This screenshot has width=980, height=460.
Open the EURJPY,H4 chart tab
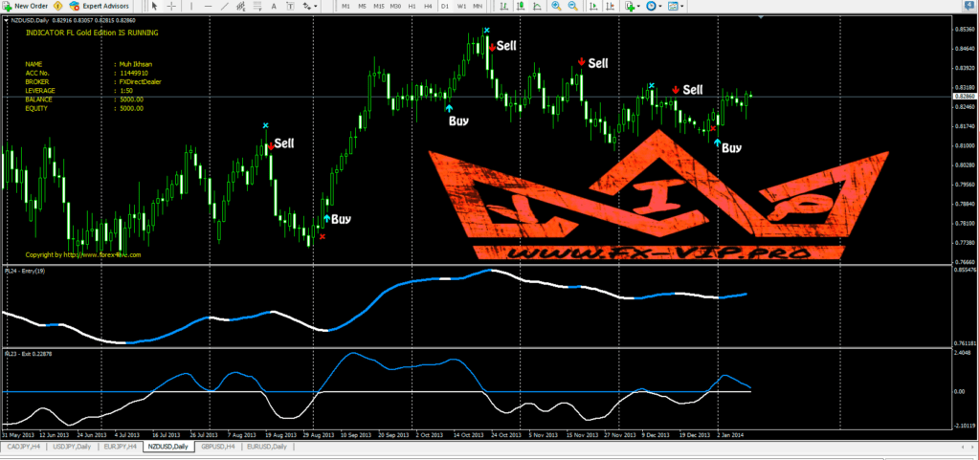pyautogui.click(x=121, y=447)
